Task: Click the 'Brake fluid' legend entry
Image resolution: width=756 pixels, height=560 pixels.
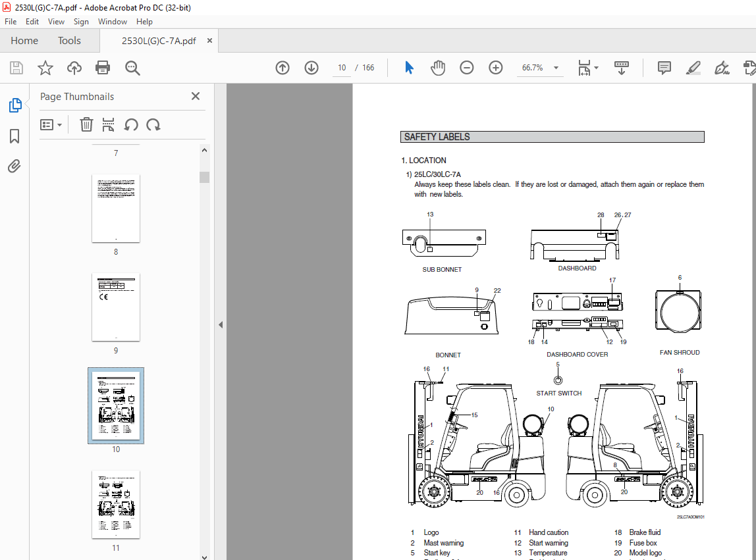Action: pos(645,532)
